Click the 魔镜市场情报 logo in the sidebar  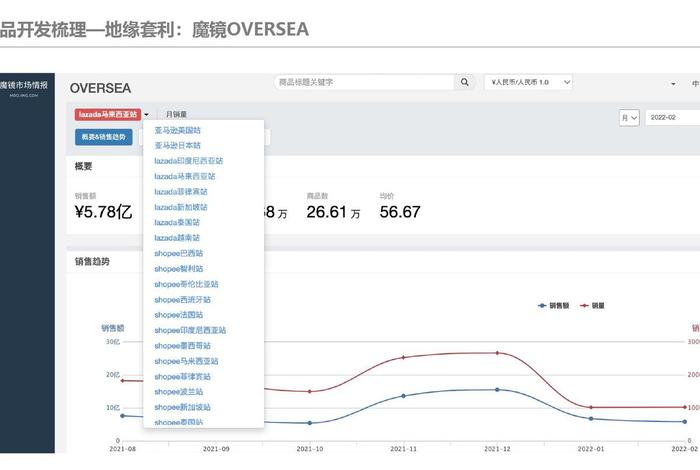24,88
